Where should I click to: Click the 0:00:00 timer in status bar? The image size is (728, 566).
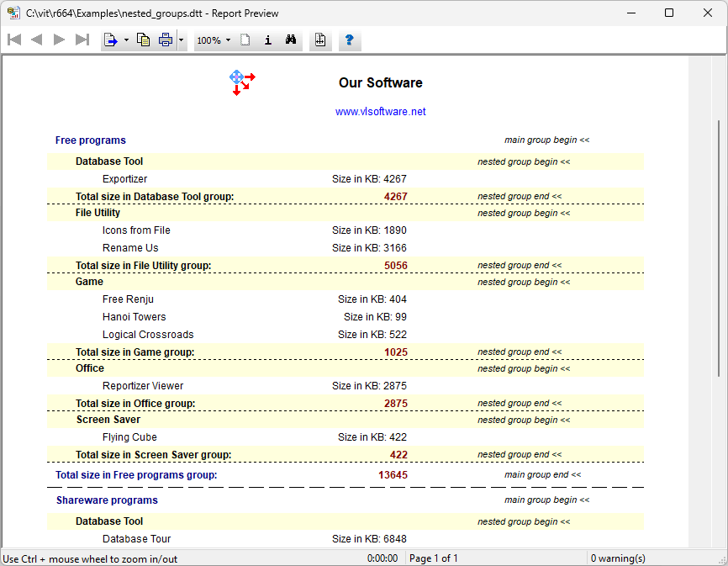[382, 558]
